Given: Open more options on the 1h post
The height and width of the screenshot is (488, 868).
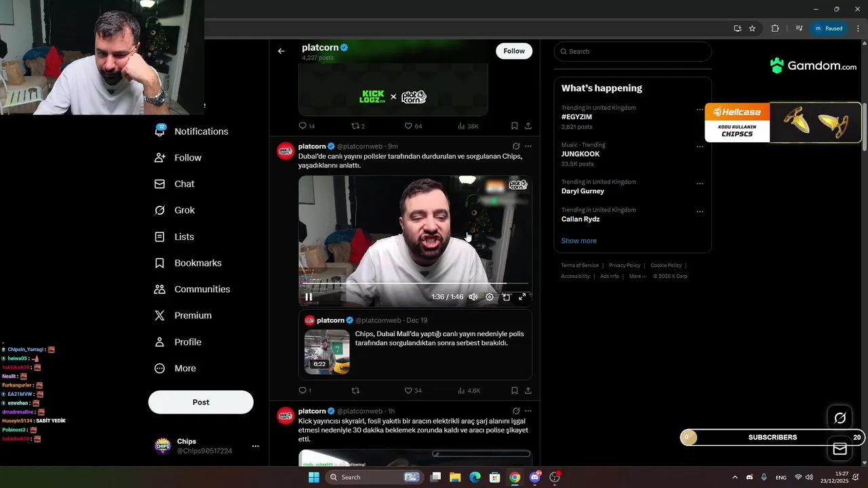Looking at the screenshot, I should tap(528, 411).
